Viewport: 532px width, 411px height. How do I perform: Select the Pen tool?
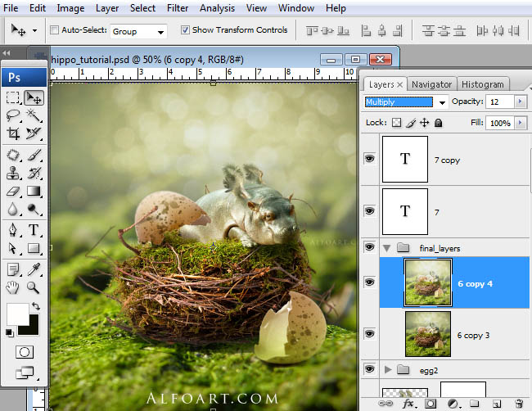[13, 230]
